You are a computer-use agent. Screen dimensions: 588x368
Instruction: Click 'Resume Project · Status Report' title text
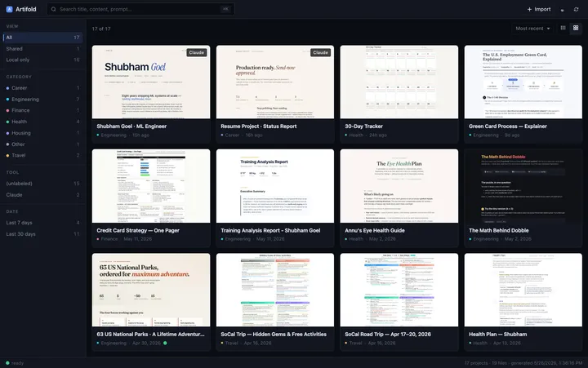click(259, 126)
